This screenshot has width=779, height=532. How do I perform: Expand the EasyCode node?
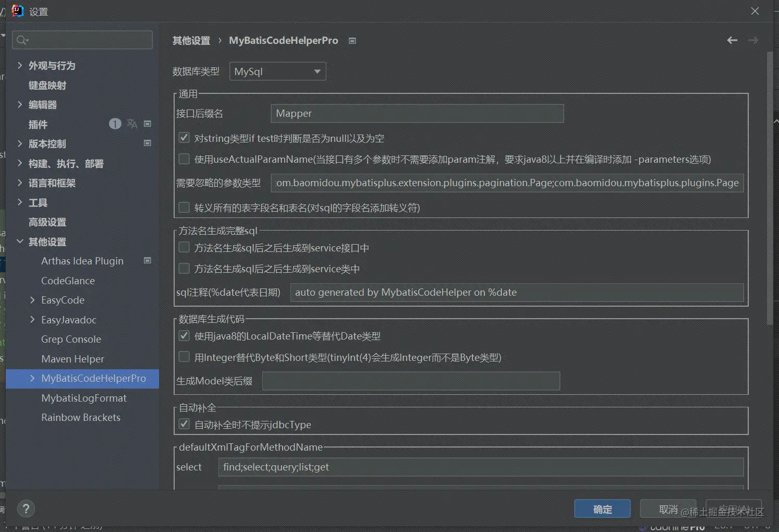[32, 300]
